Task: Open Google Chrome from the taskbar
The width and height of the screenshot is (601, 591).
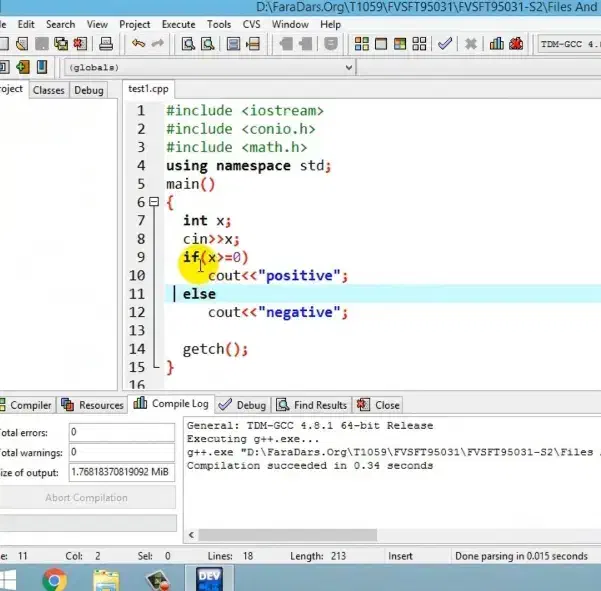Action: click(x=54, y=578)
